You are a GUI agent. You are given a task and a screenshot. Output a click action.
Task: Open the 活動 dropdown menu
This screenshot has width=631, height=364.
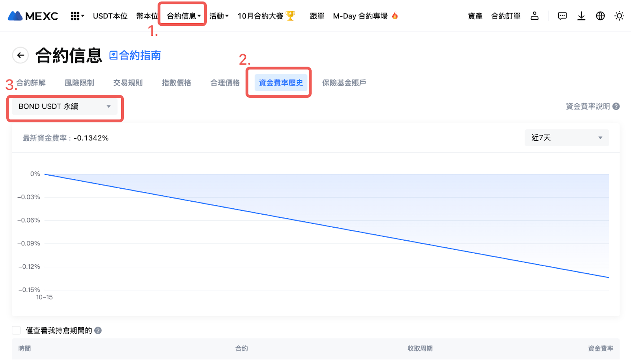(219, 16)
